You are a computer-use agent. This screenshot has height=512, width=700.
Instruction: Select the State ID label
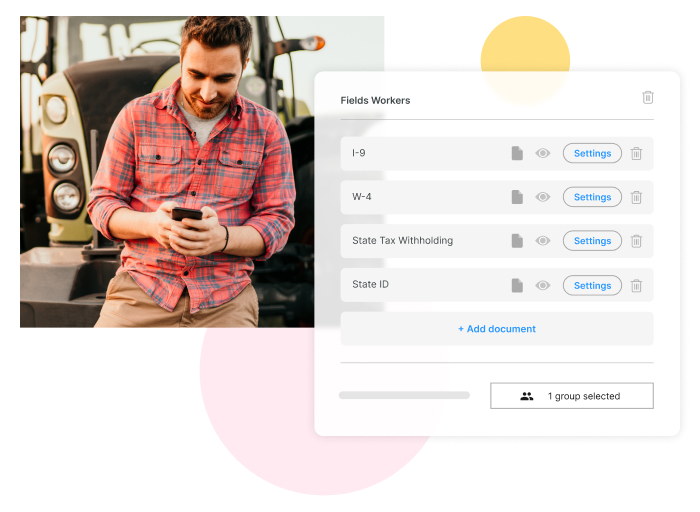point(370,284)
